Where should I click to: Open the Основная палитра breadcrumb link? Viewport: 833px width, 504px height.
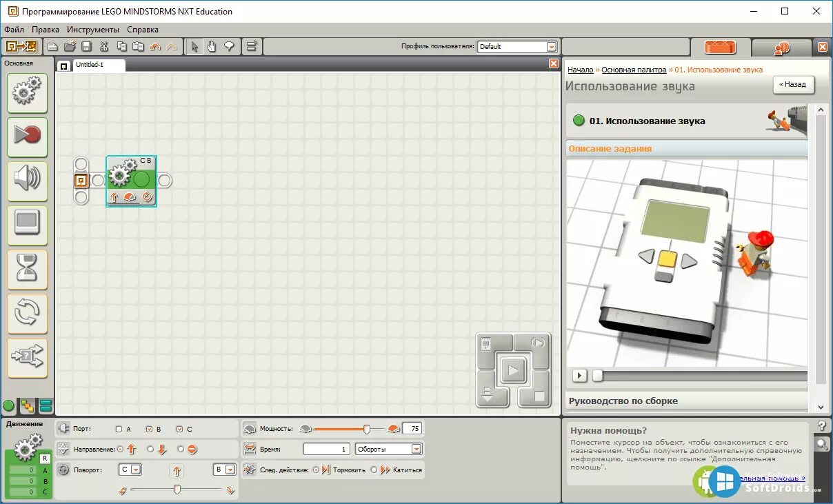click(x=634, y=70)
